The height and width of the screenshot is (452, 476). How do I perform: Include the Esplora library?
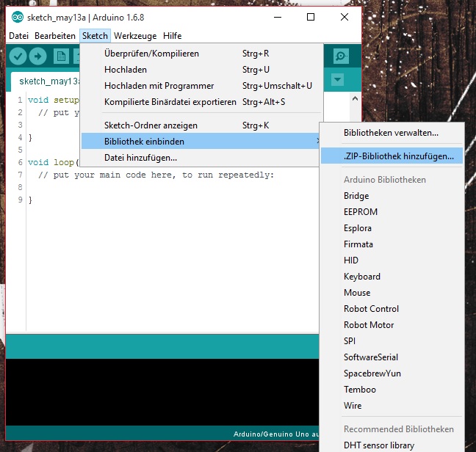(392, 228)
